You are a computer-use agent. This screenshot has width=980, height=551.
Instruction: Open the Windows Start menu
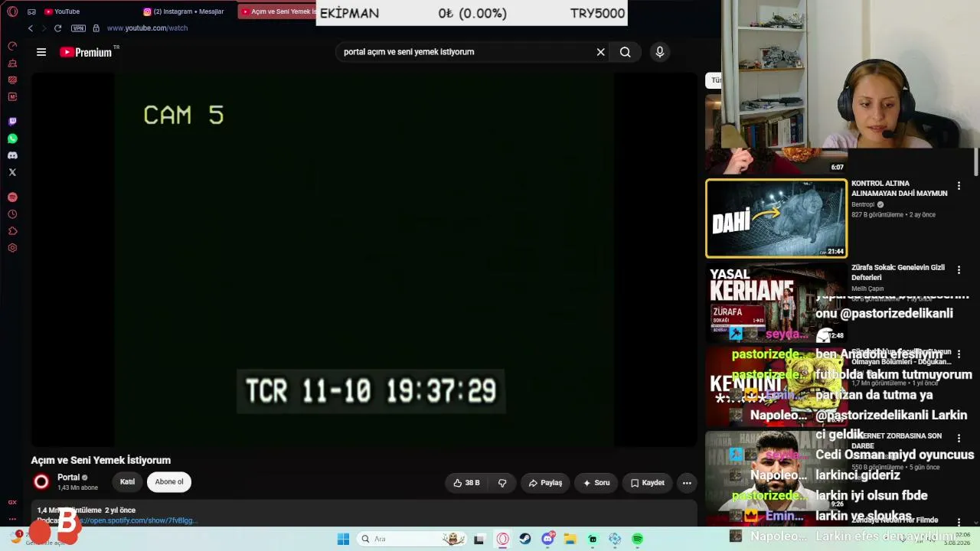[x=343, y=540]
